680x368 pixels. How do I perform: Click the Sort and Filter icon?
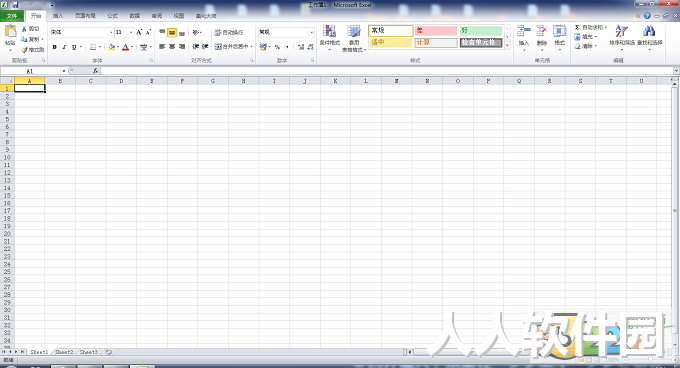[621, 31]
